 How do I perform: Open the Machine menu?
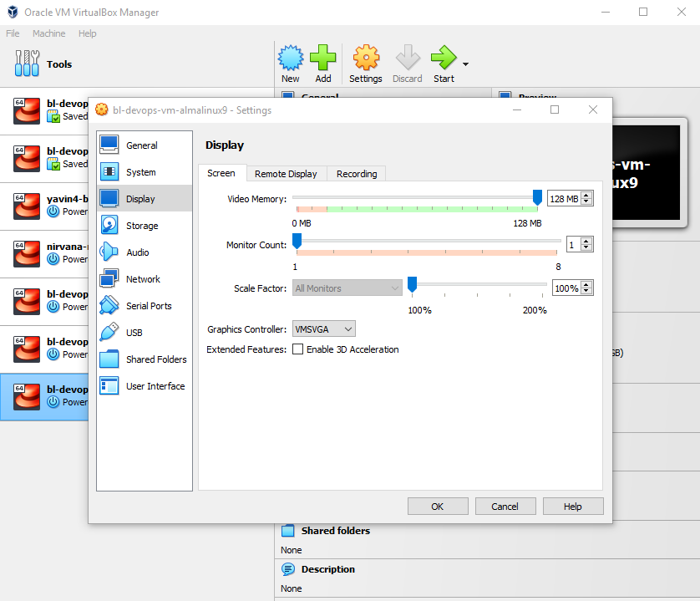(48, 33)
